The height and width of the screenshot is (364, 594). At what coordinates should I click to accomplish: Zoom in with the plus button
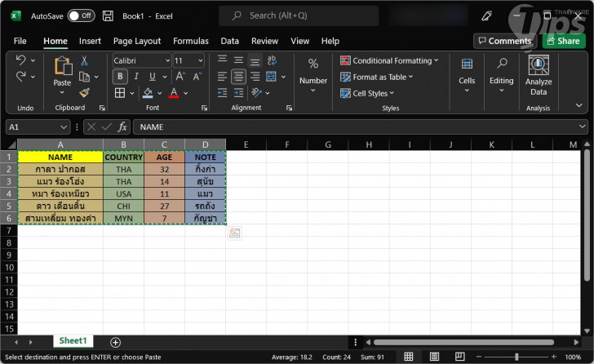click(x=554, y=357)
